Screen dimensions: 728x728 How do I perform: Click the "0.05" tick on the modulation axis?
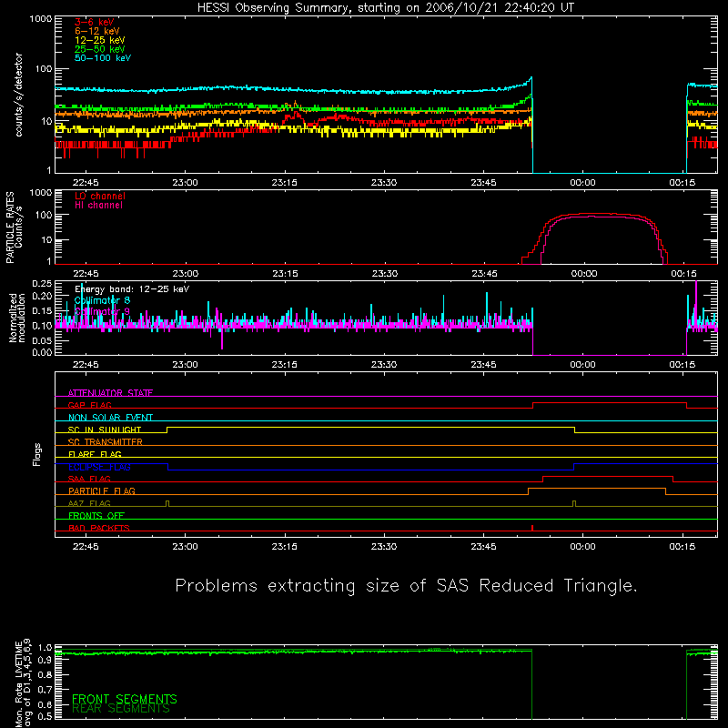42,340
